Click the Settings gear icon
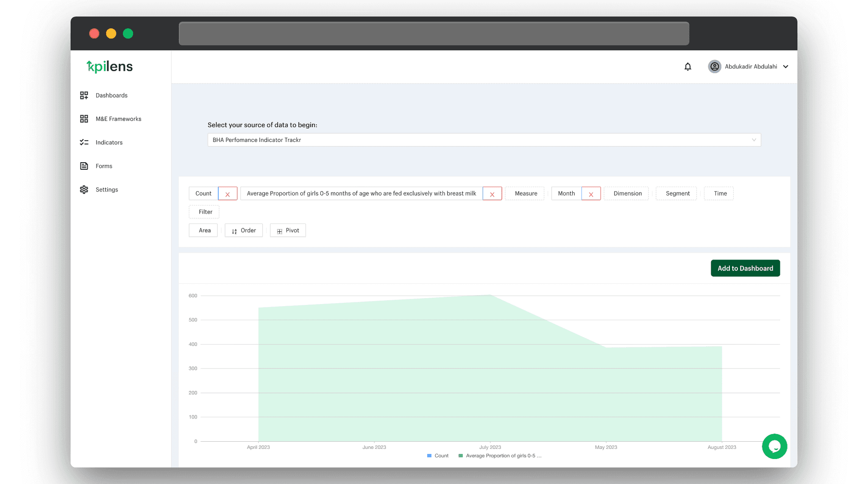The width and height of the screenshot is (868, 484). [83, 189]
